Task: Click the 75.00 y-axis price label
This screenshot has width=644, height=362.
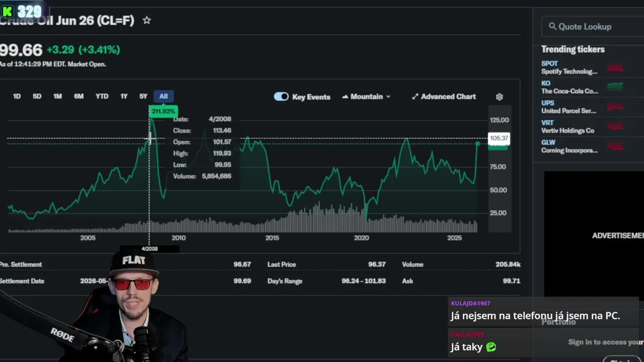Action: 498,166
